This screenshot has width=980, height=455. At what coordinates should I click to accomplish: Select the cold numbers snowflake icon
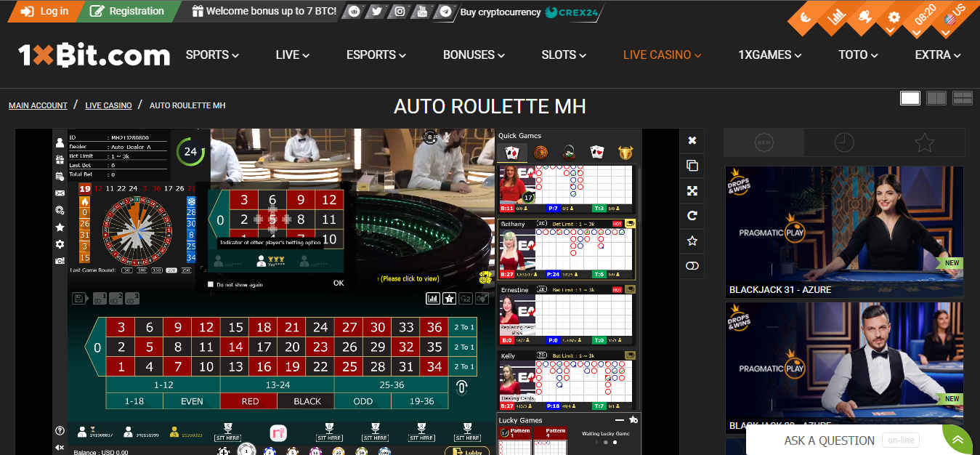[190, 202]
